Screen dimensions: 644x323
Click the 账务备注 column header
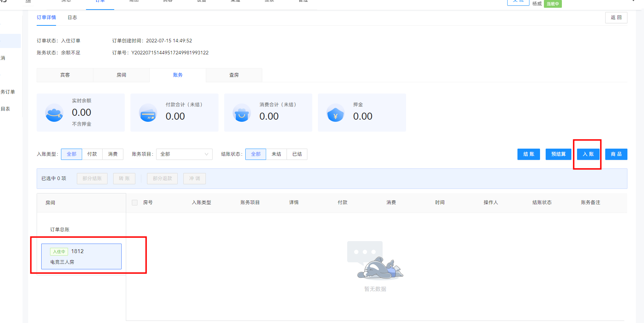click(x=590, y=203)
